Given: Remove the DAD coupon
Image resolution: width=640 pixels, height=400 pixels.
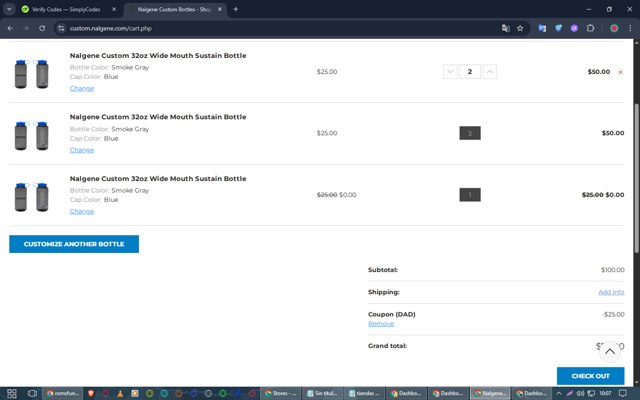Looking at the screenshot, I should [x=381, y=324].
